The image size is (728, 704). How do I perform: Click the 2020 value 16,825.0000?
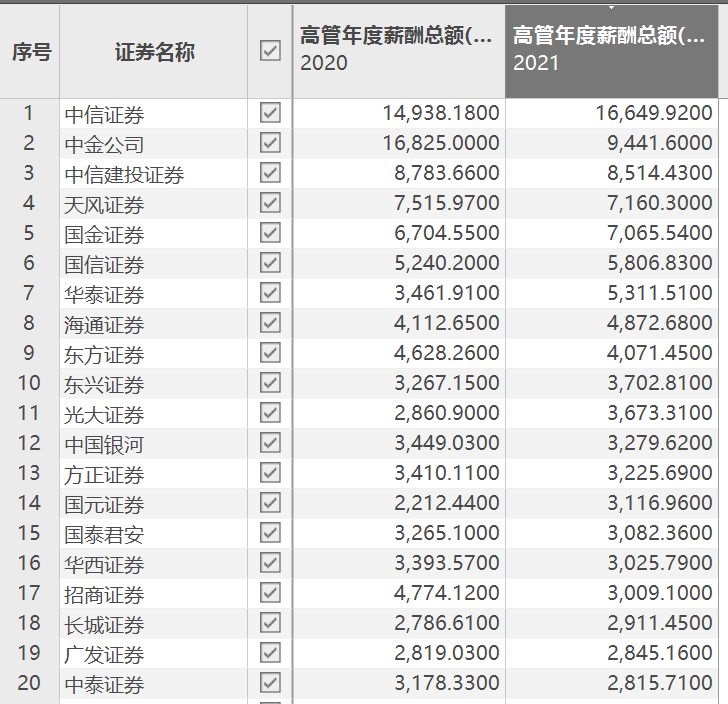pyautogui.click(x=441, y=143)
